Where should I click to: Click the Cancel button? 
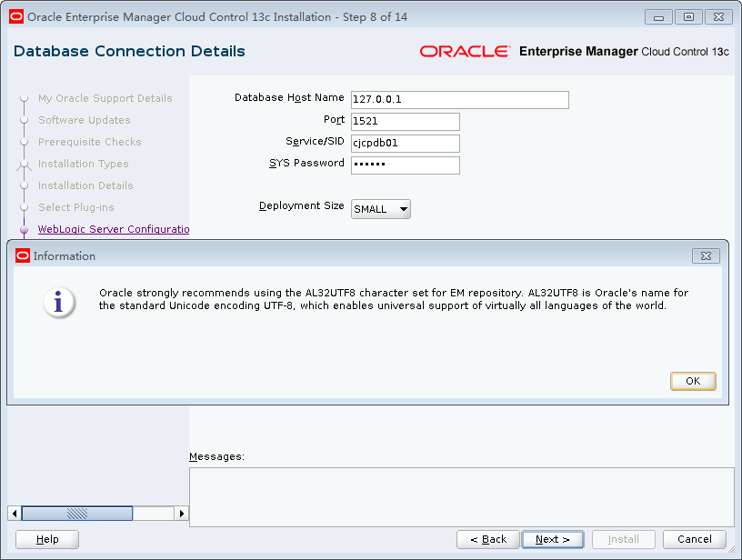[694, 539]
